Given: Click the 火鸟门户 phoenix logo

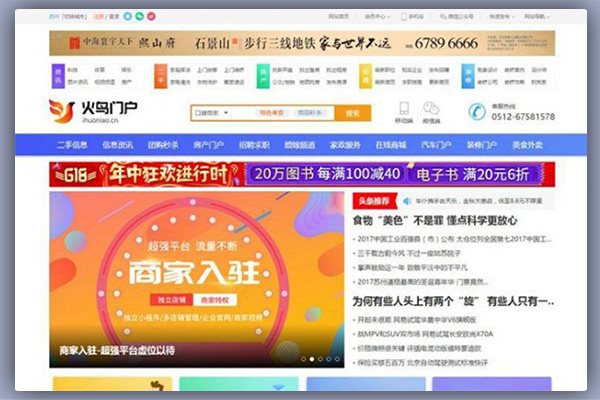Looking at the screenshot, I should pos(93,111).
